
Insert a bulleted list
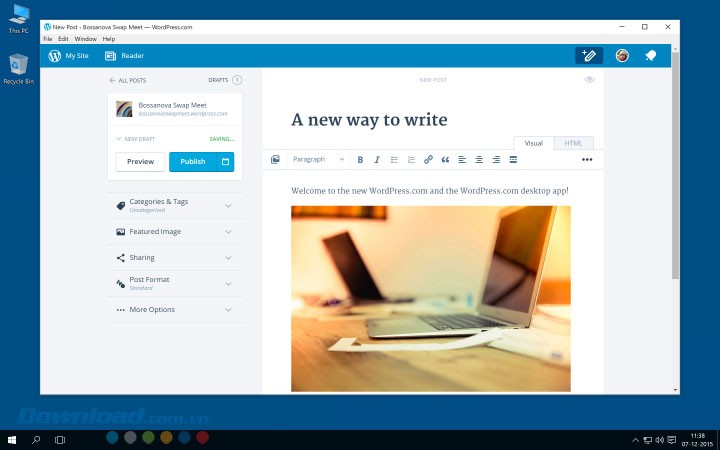point(394,160)
